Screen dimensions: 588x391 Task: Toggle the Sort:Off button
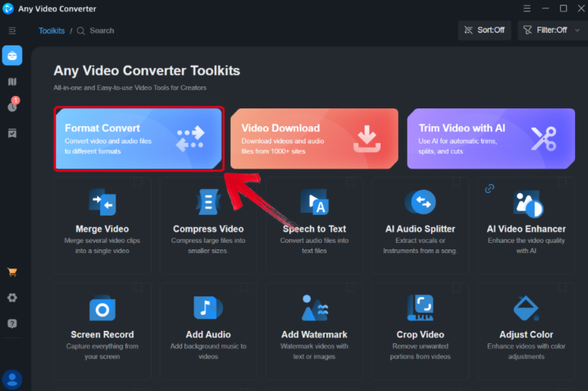point(484,30)
